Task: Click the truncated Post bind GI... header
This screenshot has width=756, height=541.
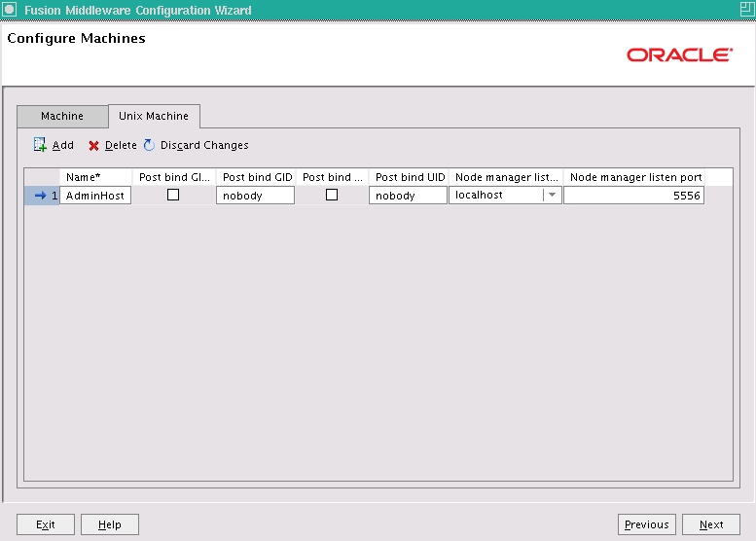Action: pos(173,177)
